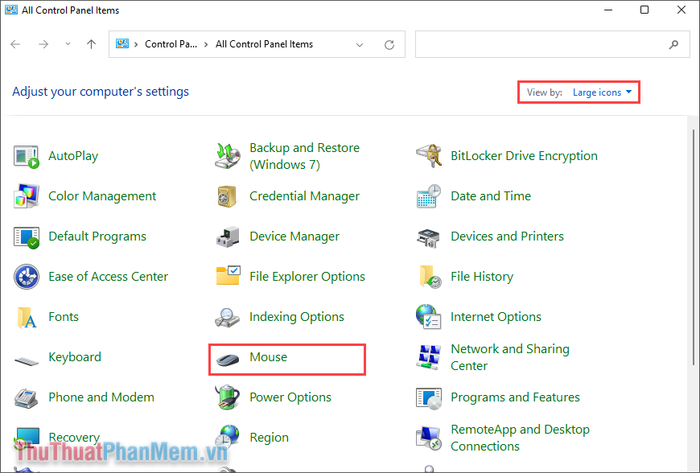Click inside the Control Panel search box
Screen dimensions: 700x473
[x=552, y=44]
